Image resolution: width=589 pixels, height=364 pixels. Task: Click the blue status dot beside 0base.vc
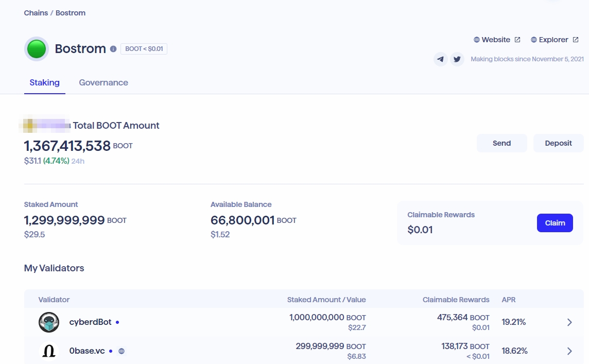(110, 351)
